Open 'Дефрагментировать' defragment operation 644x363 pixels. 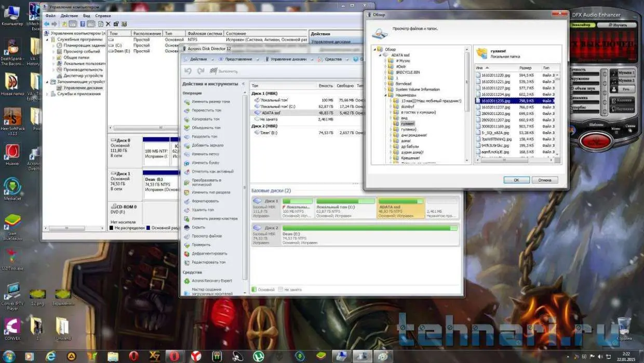[x=187, y=253]
